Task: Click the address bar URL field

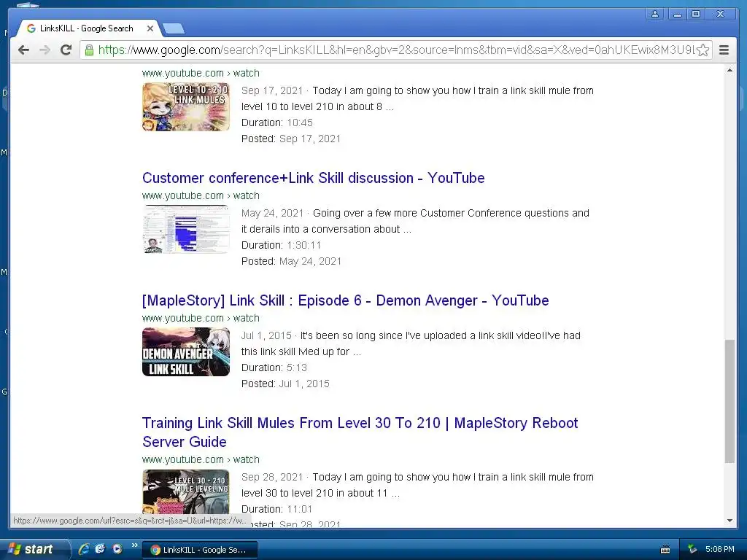Action: click(396, 50)
